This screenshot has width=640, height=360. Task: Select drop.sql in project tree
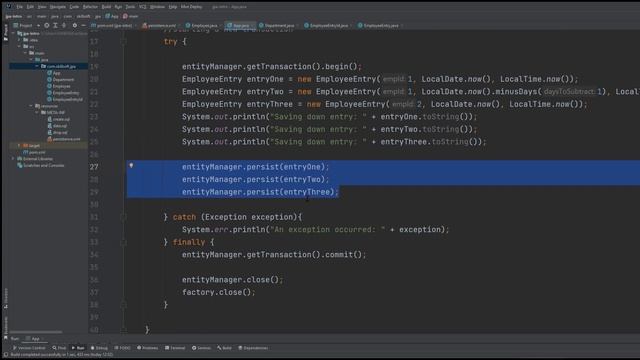coord(58,132)
